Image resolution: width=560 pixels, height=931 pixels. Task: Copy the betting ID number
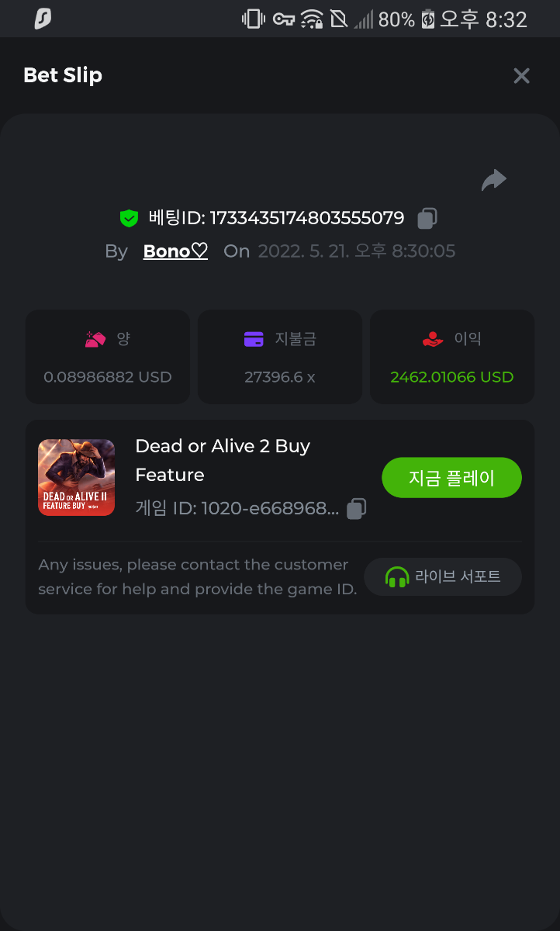[427, 218]
